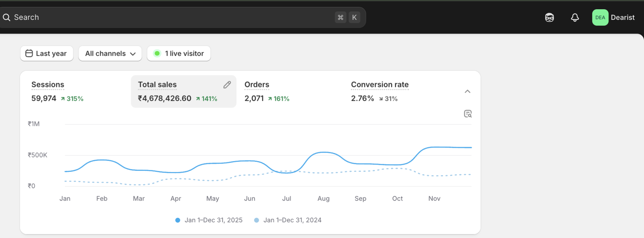Open the Sidekick assistant icon
The image size is (644, 238).
[549, 17]
